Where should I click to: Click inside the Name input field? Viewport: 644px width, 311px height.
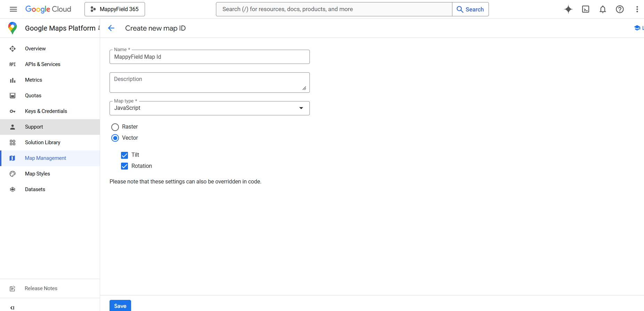coord(209,57)
